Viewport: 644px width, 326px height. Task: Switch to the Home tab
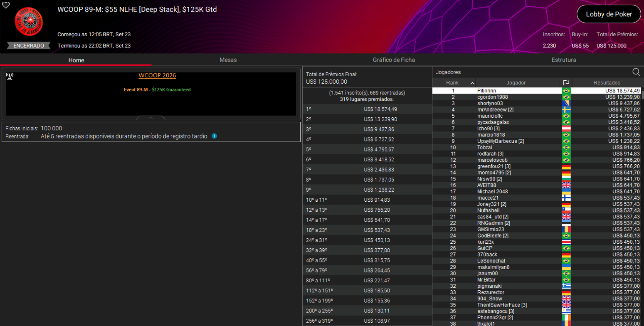[x=76, y=60]
